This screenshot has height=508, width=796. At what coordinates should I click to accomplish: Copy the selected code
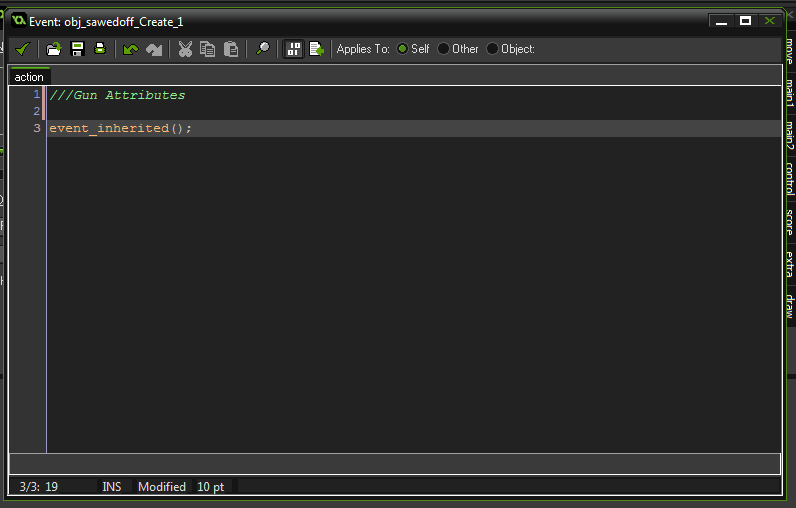[x=208, y=49]
